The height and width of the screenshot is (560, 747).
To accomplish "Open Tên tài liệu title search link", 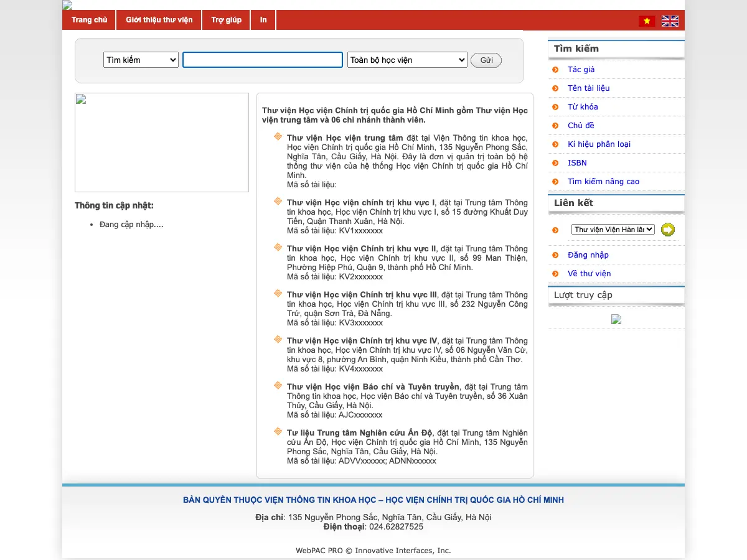I will coord(589,88).
